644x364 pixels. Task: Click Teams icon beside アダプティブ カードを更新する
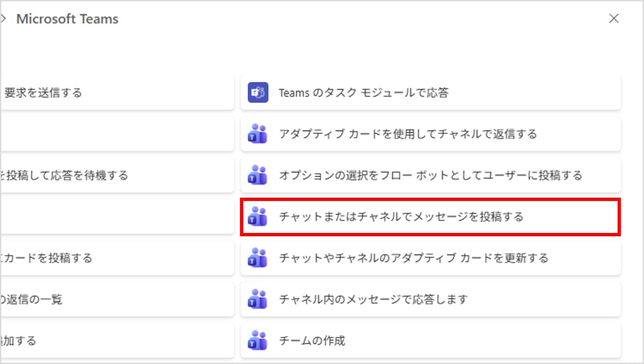(258, 258)
